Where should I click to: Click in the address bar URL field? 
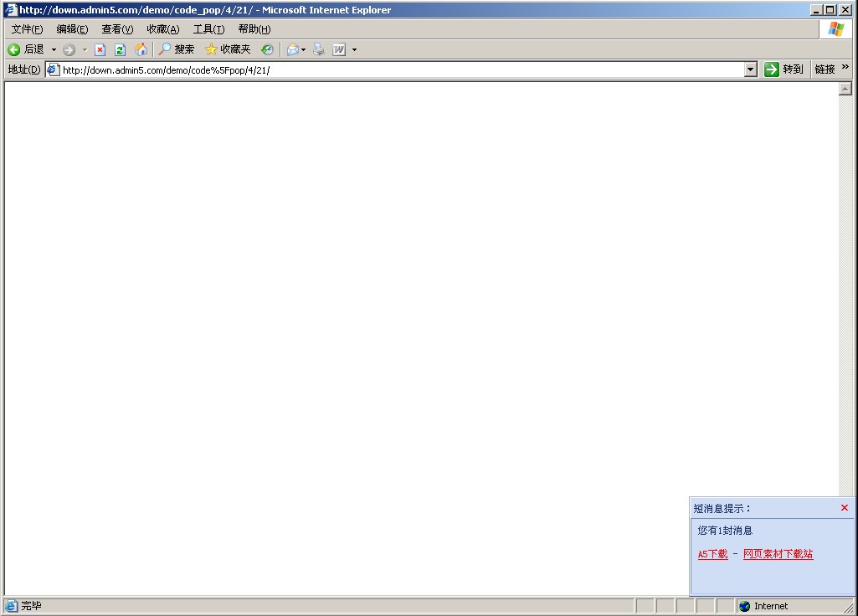coord(402,69)
